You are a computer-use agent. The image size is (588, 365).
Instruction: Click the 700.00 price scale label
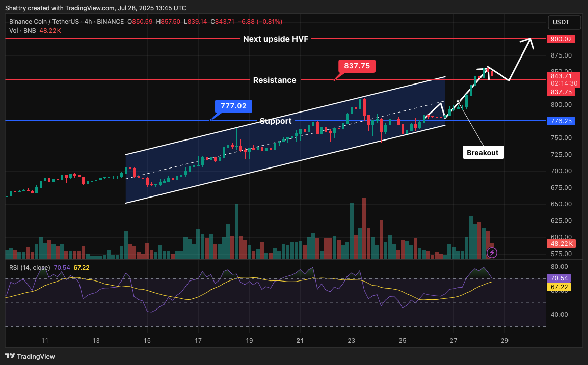pos(561,171)
